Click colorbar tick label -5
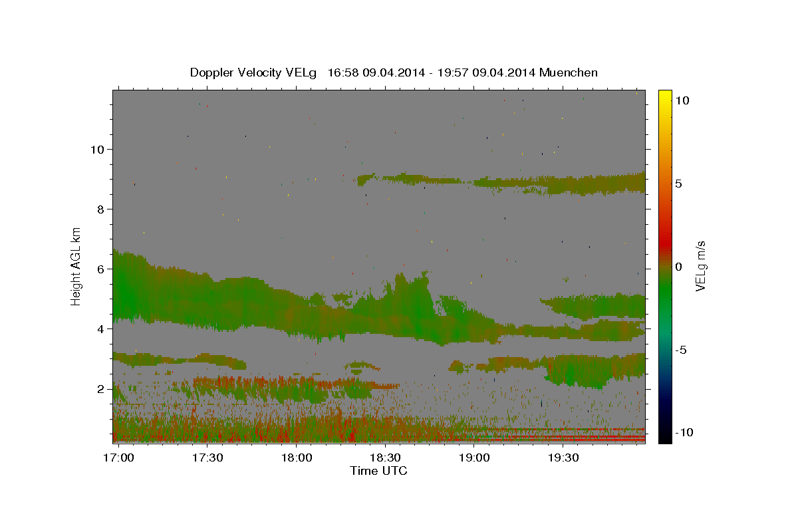 pos(681,349)
